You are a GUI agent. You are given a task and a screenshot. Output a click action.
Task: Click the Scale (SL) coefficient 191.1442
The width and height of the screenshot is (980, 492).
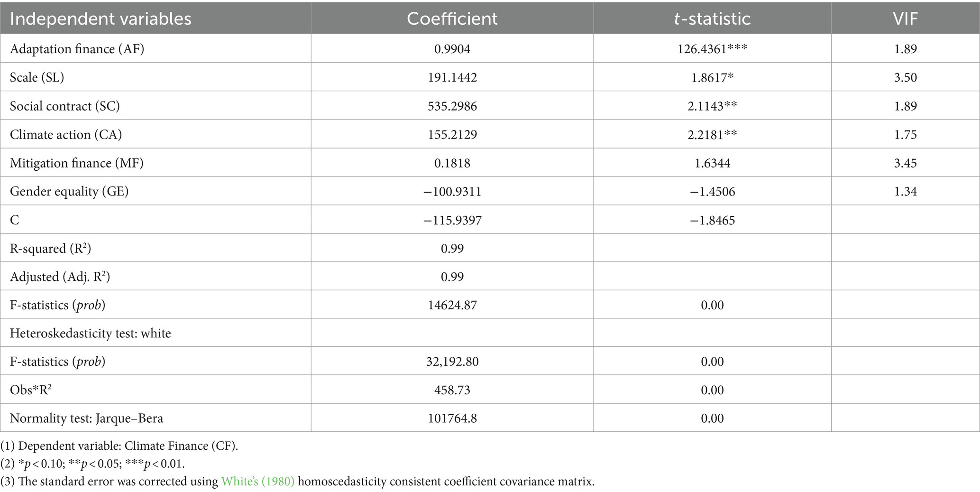452,77
